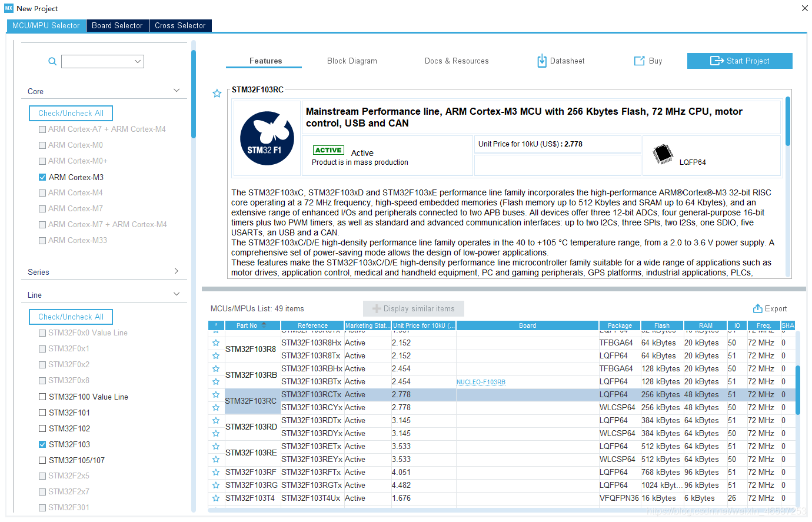Viewport: 812px width, 522px height.
Task: Sort by Package column header
Action: [620, 325]
